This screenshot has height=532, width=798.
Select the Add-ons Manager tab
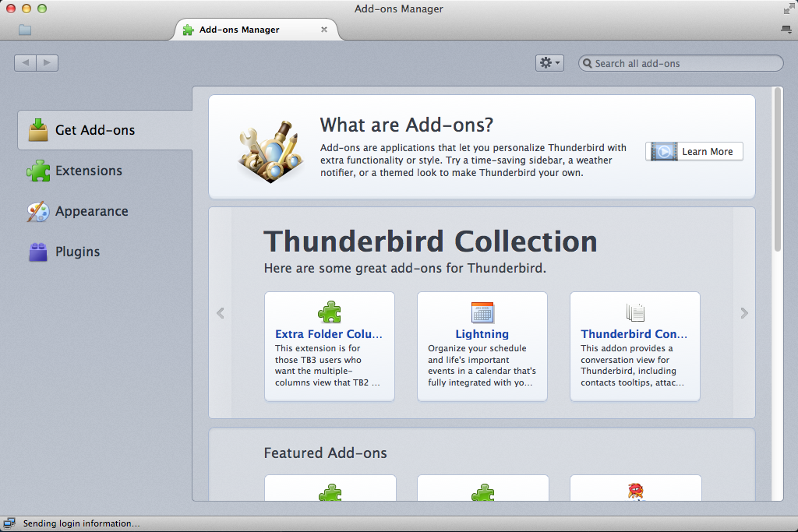[256, 30]
